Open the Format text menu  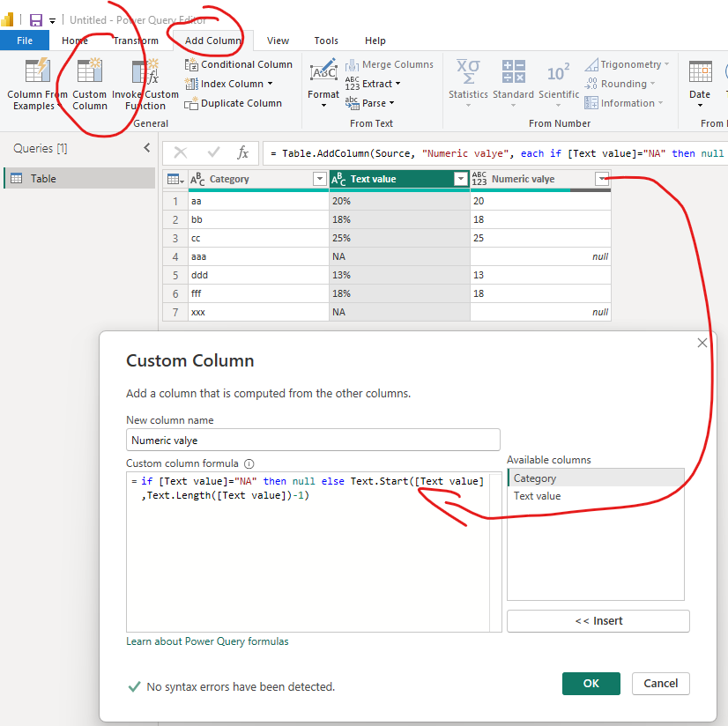tap(323, 84)
